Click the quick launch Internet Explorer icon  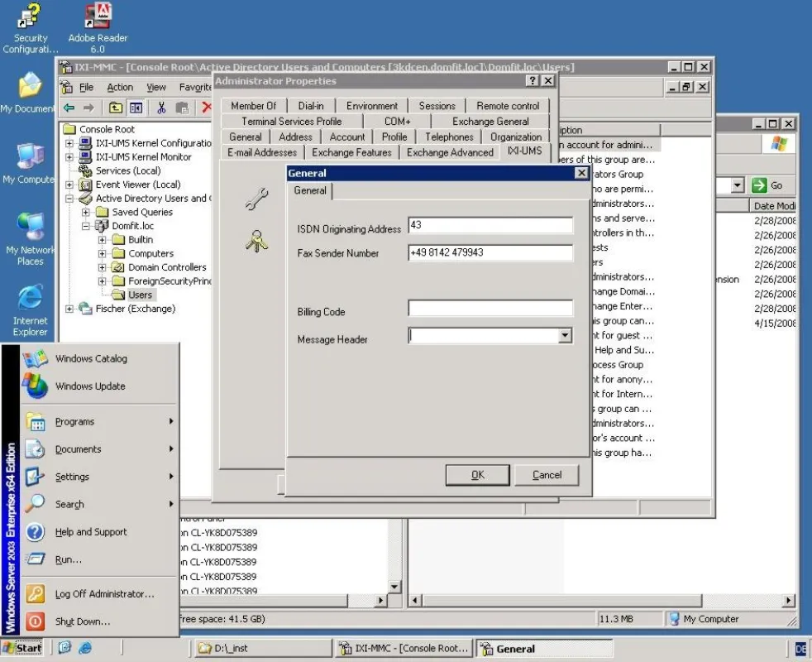(85, 647)
